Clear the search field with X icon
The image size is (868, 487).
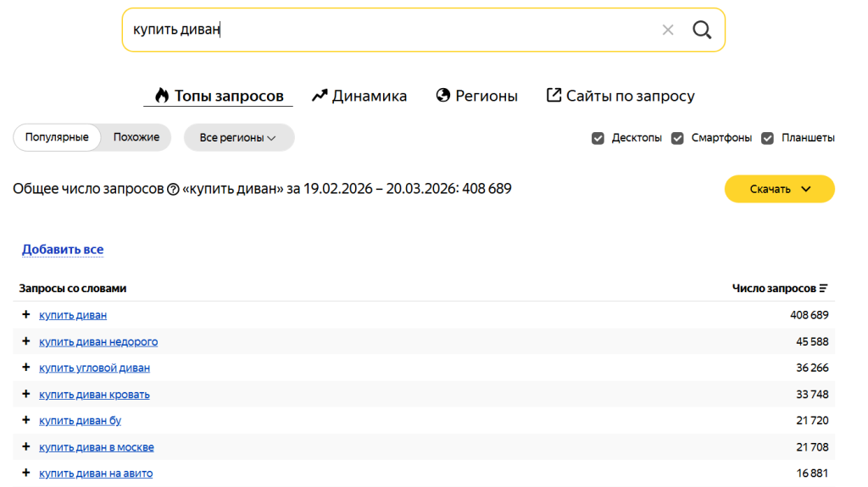pos(668,30)
